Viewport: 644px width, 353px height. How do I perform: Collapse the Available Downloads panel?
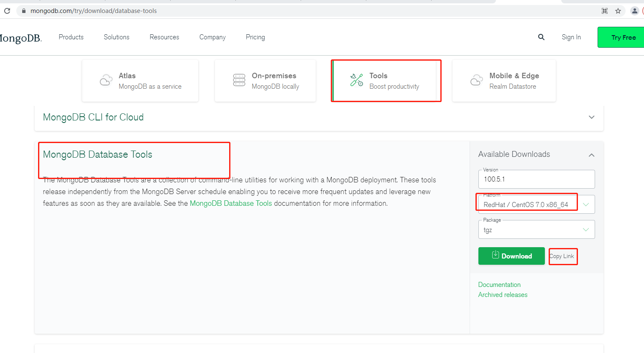[x=591, y=155]
